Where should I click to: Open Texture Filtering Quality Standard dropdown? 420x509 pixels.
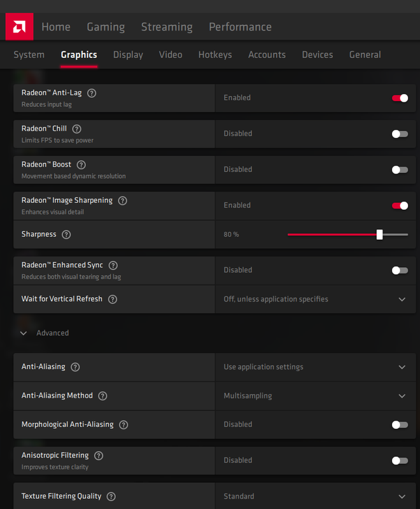316,496
